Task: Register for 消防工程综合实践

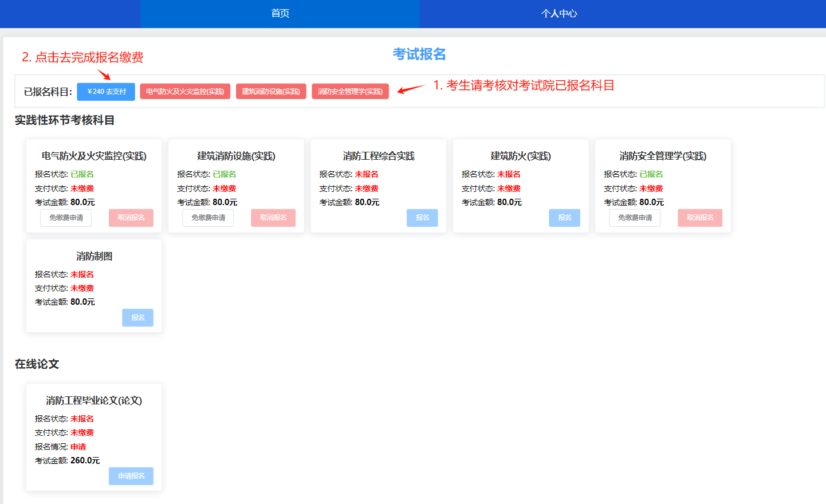Action: [422, 218]
